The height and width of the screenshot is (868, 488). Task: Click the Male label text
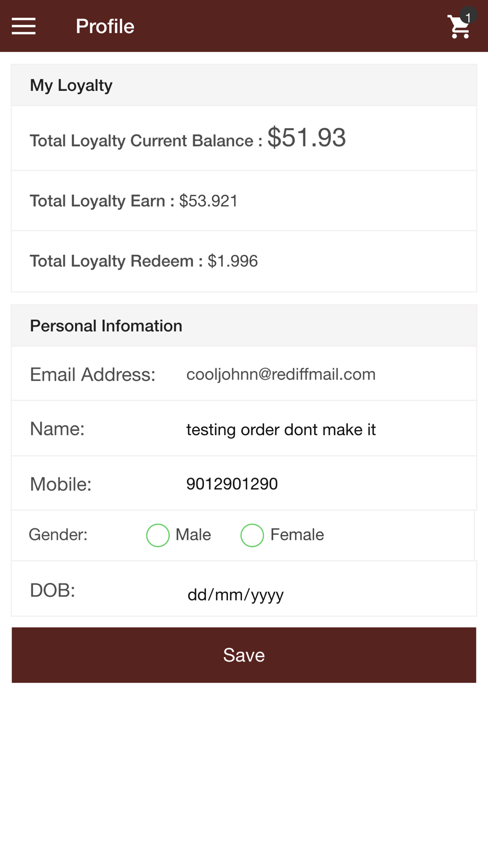click(x=193, y=535)
